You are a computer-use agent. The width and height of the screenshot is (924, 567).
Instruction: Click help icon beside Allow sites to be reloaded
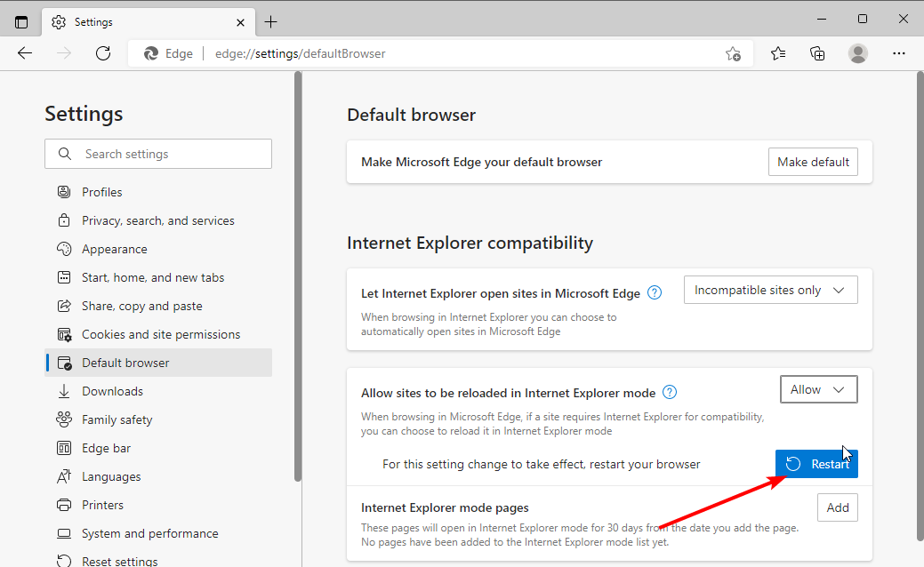(x=670, y=392)
